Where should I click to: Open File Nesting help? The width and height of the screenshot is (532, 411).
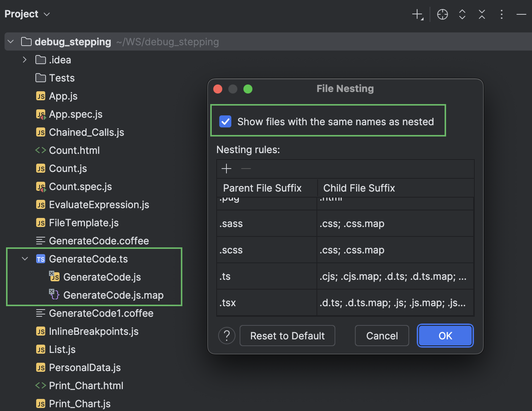[227, 336]
